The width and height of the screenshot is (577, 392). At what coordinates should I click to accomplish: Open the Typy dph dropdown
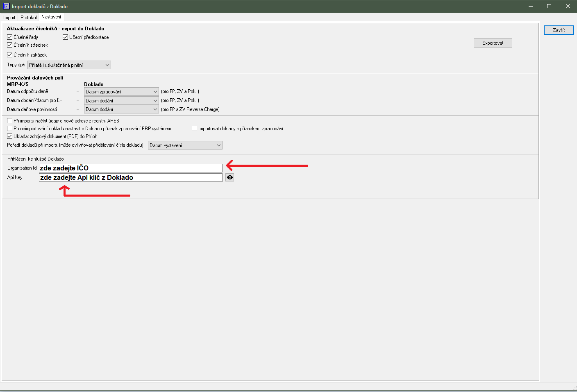pos(69,65)
